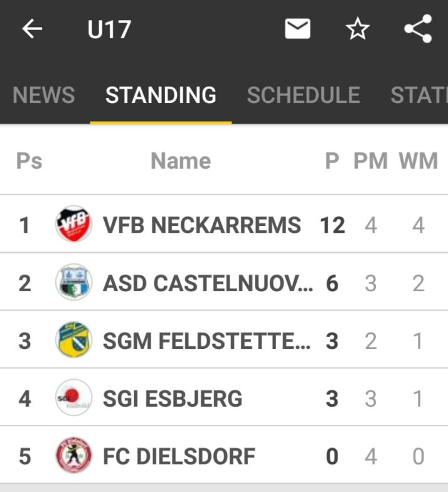Image resolution: width=448 pixels, height=492 pixels.
Task: Open VFB NECKARREMS team name
Action: coord(202,225)
